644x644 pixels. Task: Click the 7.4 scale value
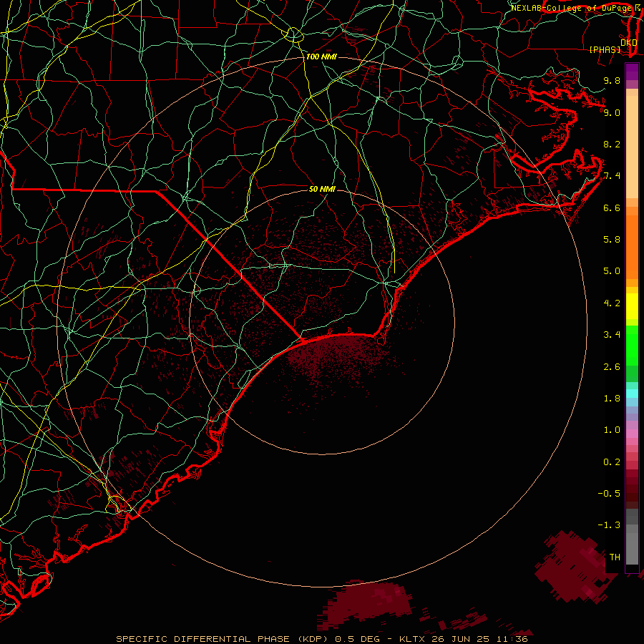[x=612, y=176]
